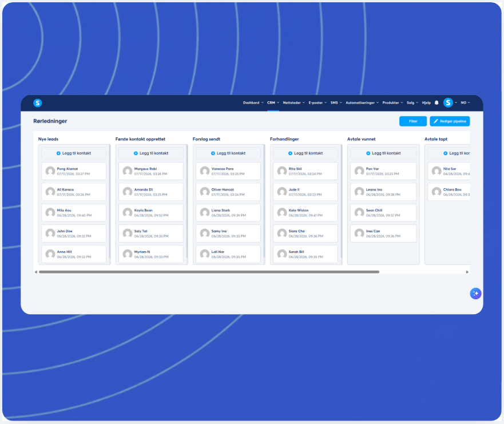Open Myriam N contact card

click(151, 254)
